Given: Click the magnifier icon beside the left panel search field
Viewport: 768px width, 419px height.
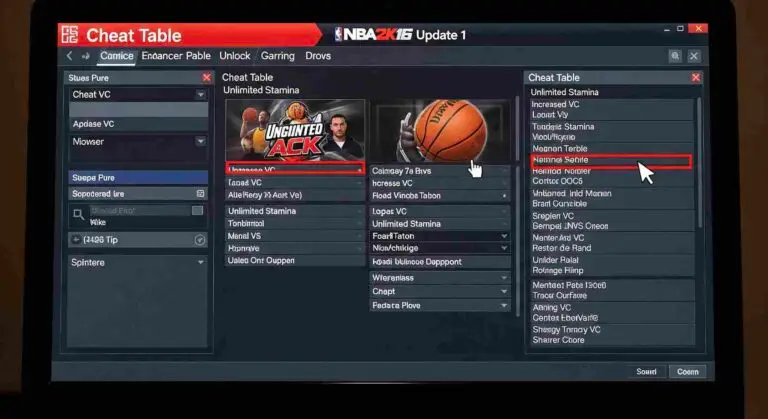Looking at the screenshot, I should (78, 214).
